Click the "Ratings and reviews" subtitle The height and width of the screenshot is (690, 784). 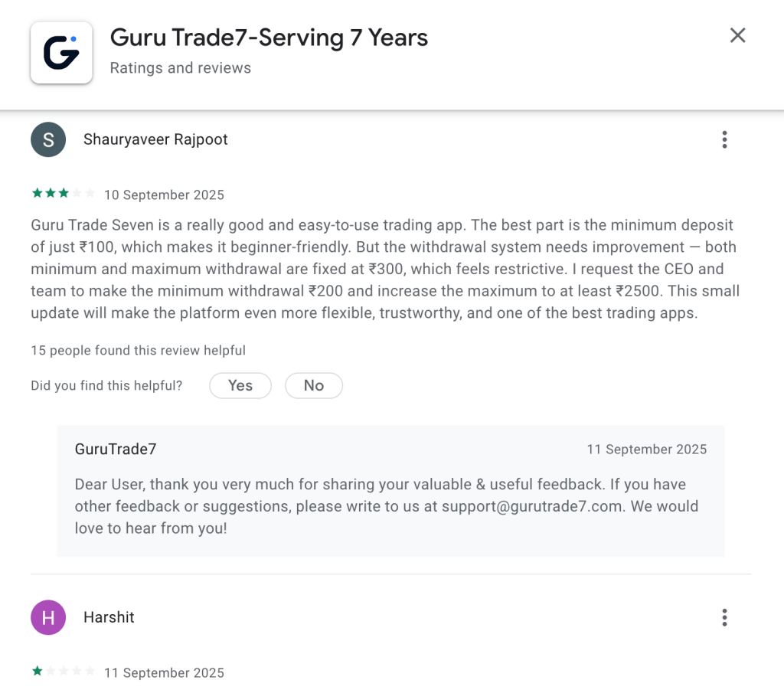(x=181, y=68)
